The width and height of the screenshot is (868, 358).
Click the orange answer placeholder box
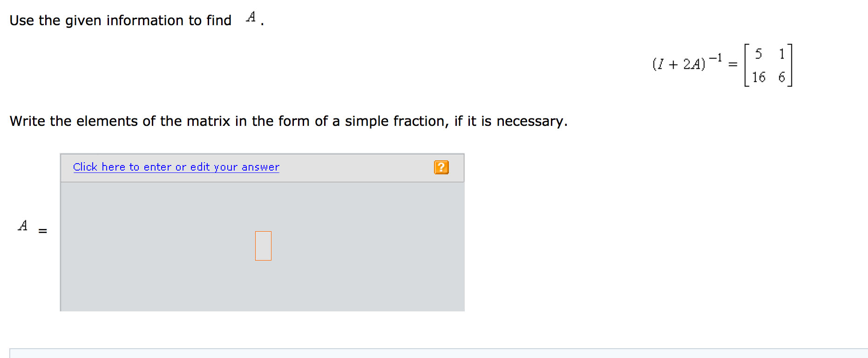pos(263,246)
